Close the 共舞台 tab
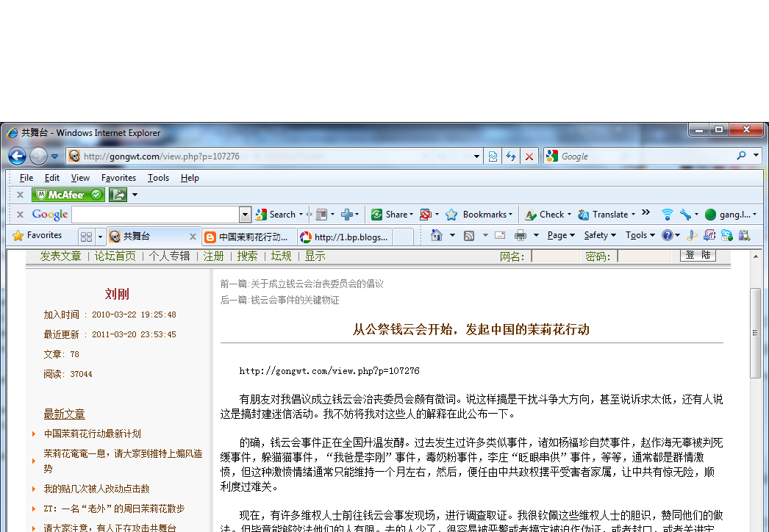 [193, 237]
